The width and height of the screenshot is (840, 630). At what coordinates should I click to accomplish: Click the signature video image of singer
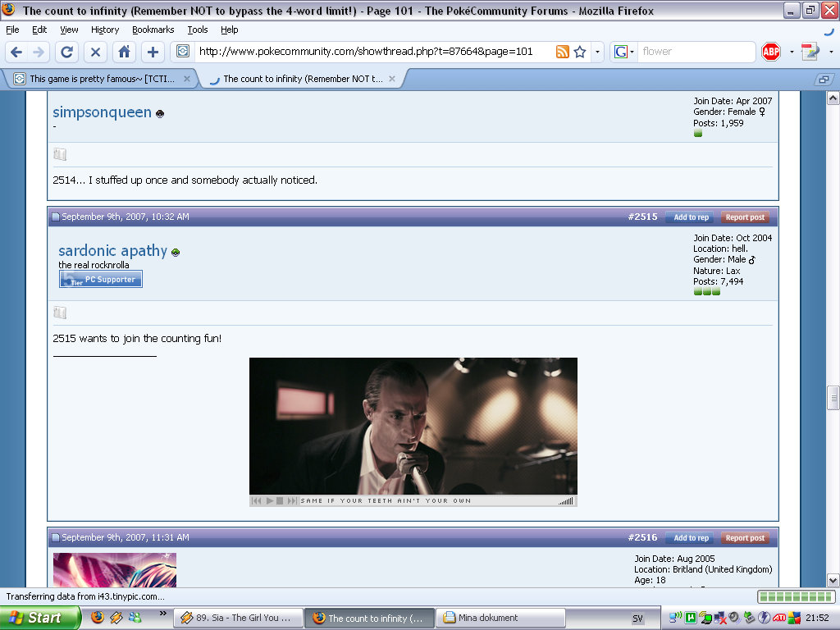tap(413, 426)
